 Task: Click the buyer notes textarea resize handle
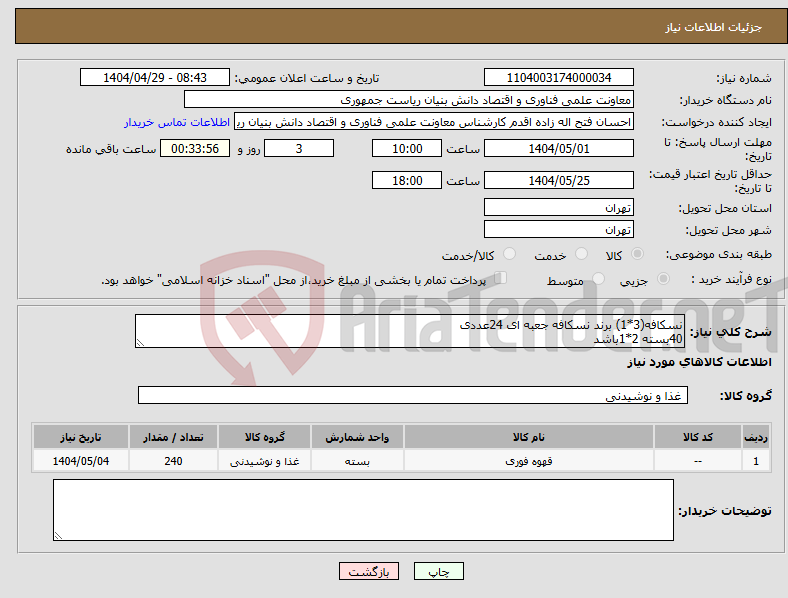pyautogui.click(x=58, y=536)
